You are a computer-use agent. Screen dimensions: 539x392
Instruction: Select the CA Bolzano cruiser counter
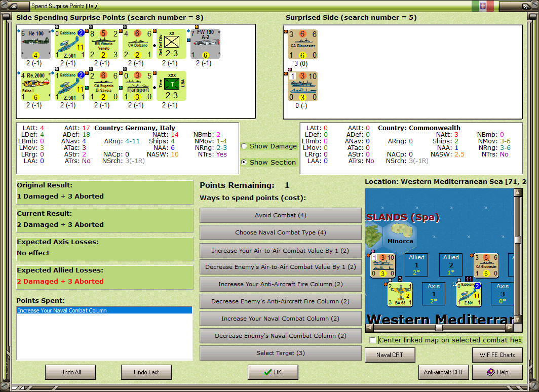(137, 44)
